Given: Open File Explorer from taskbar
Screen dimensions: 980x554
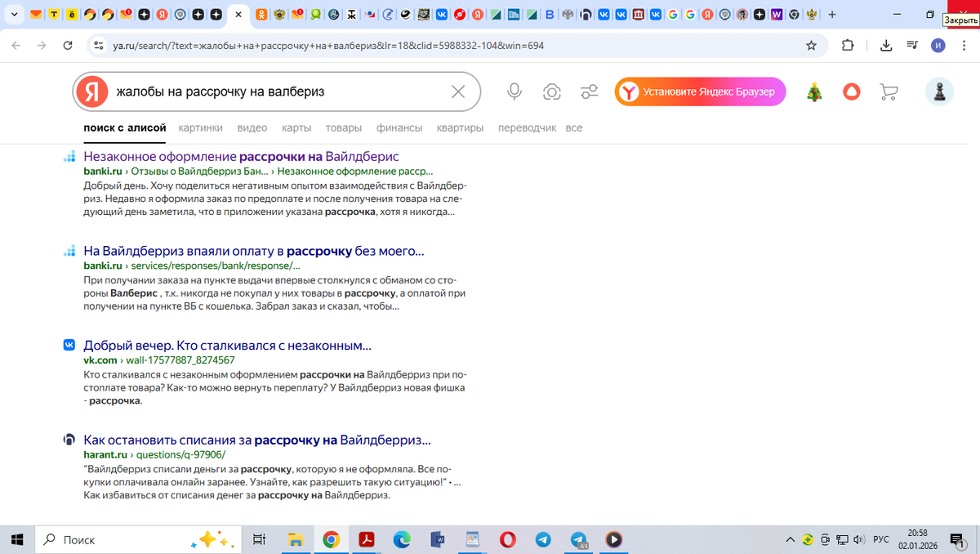Looking at the screenshot, I should click(296, 539).
